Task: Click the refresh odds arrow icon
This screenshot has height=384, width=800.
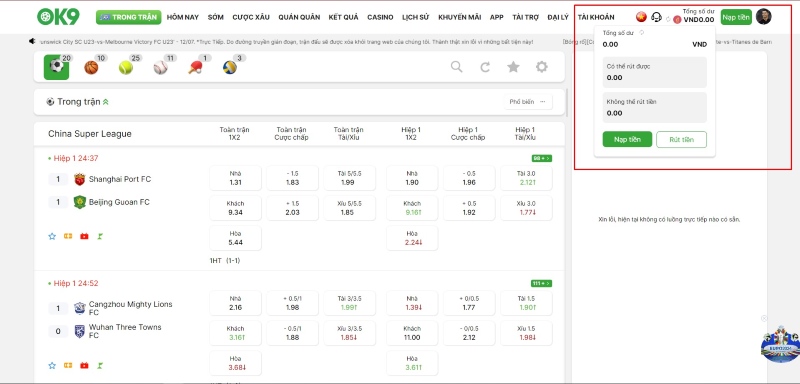Action: (485, 67)
